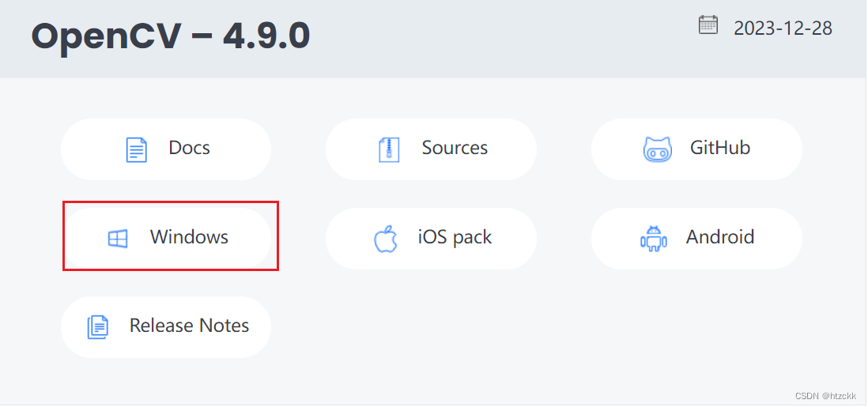Click the Sources zip archive icon
868x407 pixels.
pos(389,149)
